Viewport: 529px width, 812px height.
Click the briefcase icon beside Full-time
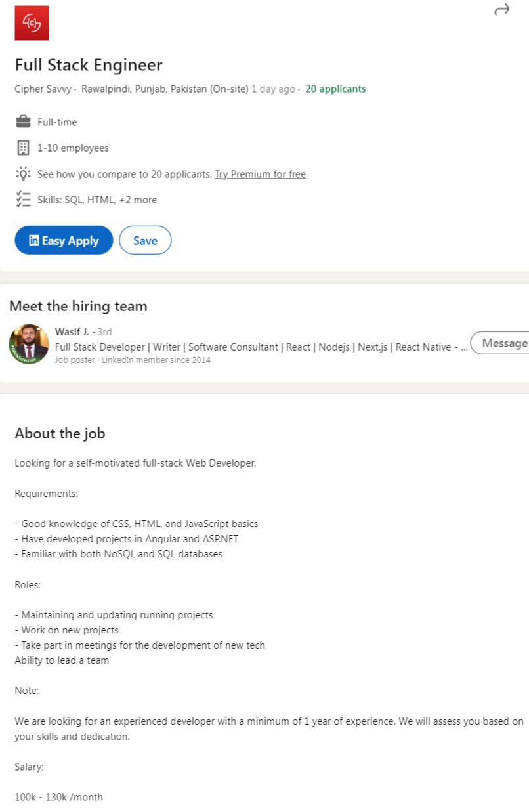(23, 122)
